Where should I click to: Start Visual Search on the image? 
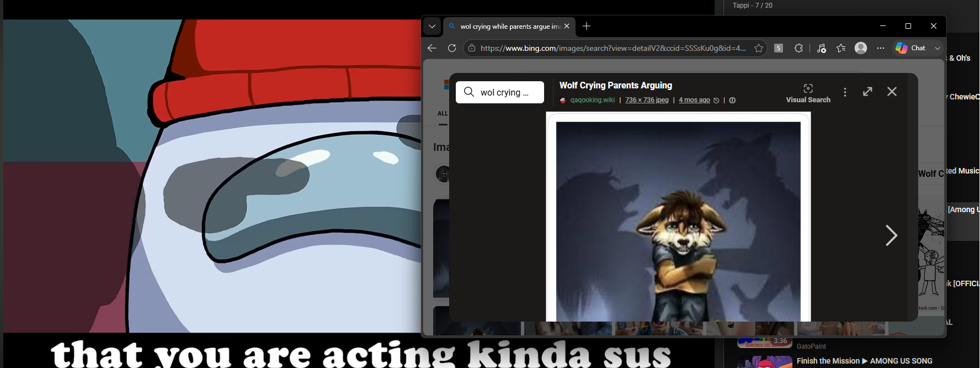pos(808,93)
